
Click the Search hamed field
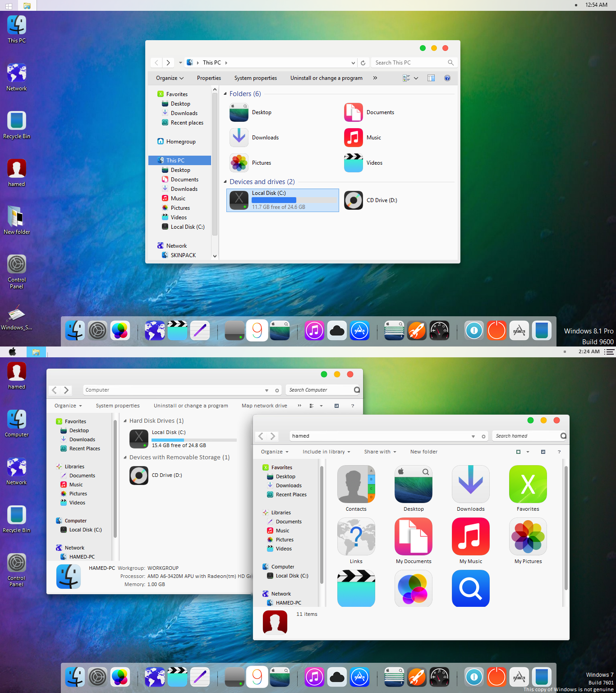click(x=529, y=436)
